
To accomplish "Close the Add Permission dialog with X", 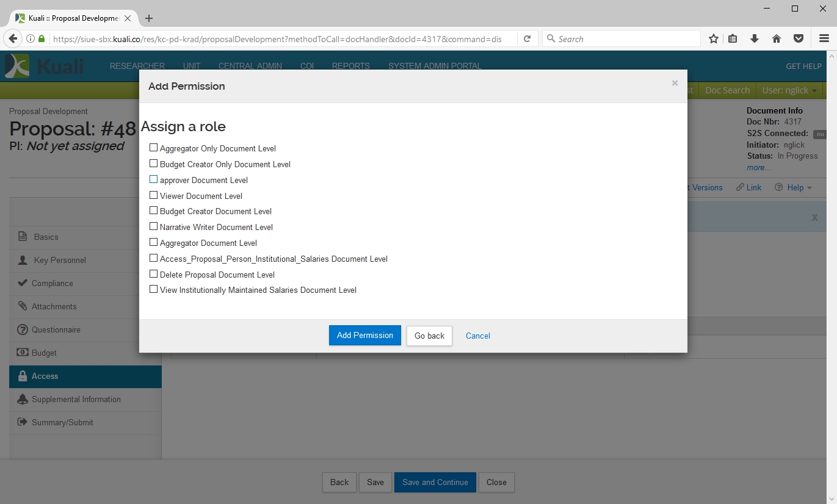I will click(675, 84).
